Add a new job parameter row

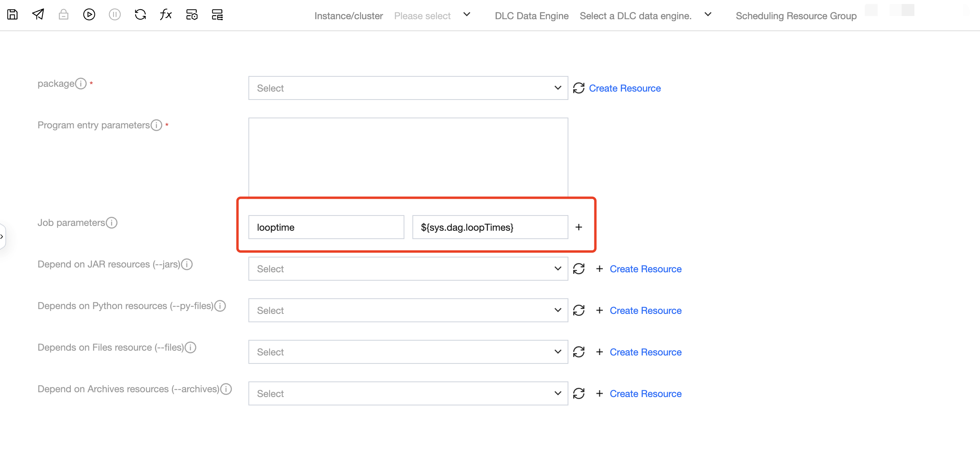pos(578,227)
